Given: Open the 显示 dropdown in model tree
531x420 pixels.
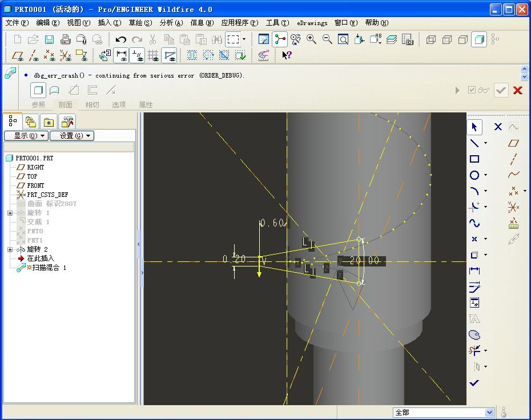Looking at the screenshot, I should click(26, 136).
